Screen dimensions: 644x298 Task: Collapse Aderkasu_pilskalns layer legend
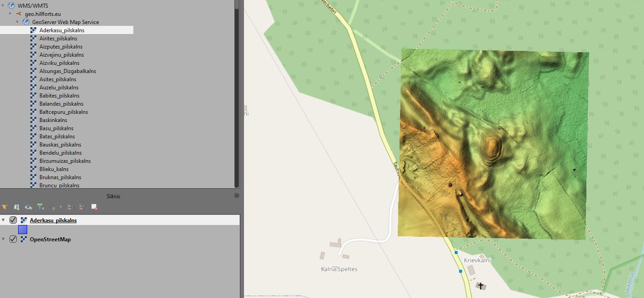pos(4,220)
